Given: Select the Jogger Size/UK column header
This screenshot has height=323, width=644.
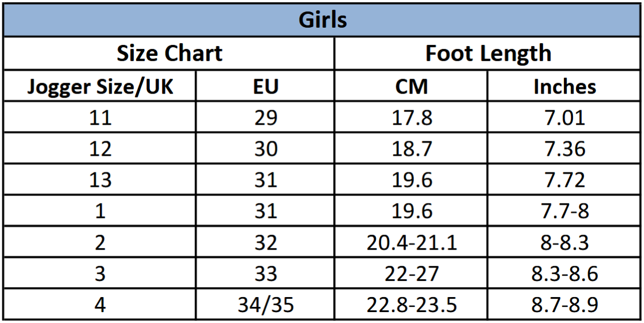Looking at the screenshot, I should 100,87.
